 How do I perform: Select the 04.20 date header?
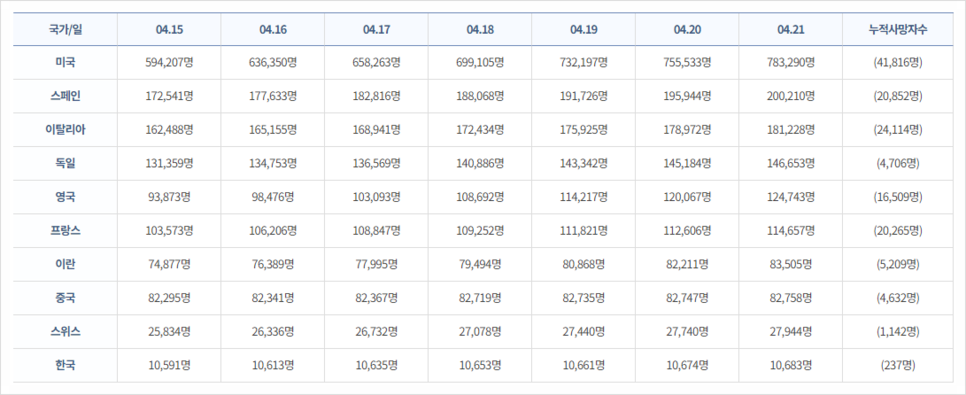pos(687,29)
